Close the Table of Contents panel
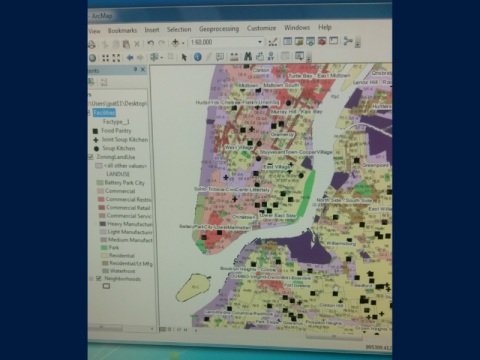 pyautogui.click(x=143, y=69)
